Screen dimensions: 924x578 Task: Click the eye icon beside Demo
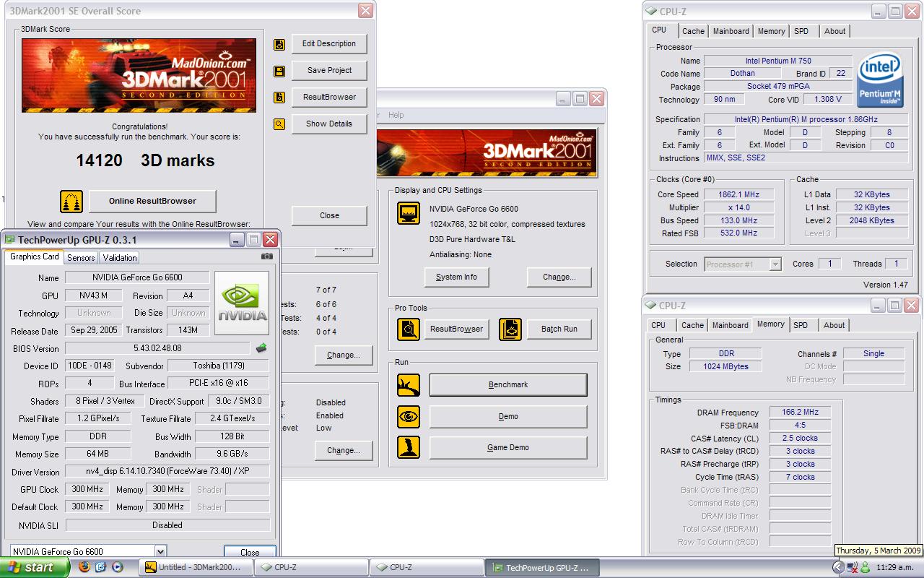(x=409, y=417)
